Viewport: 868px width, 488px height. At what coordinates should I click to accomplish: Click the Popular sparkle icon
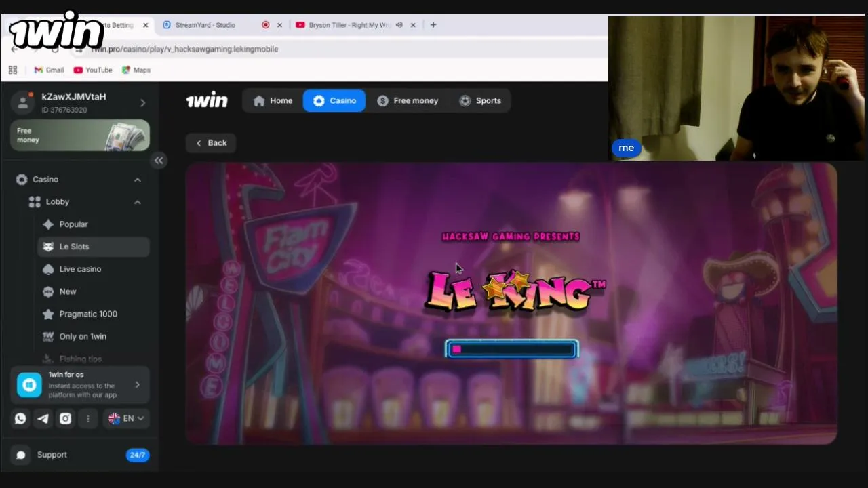[48, 224]
